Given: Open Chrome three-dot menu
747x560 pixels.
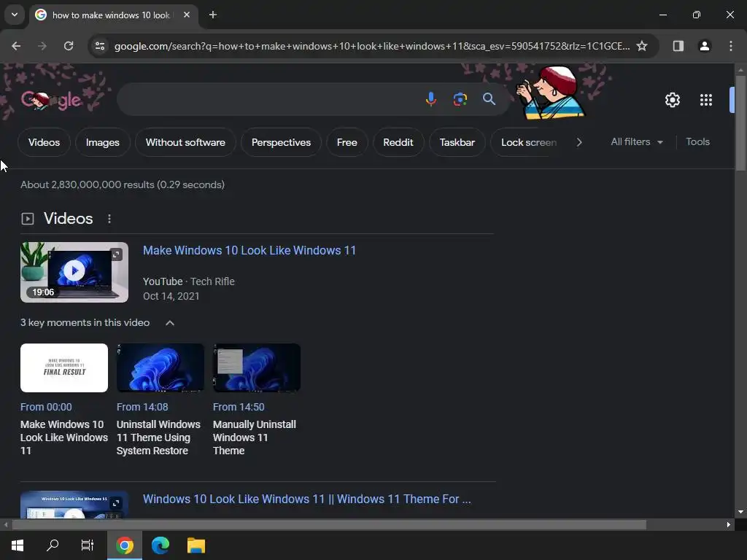Looking at the screenshot, I should 731,46.
